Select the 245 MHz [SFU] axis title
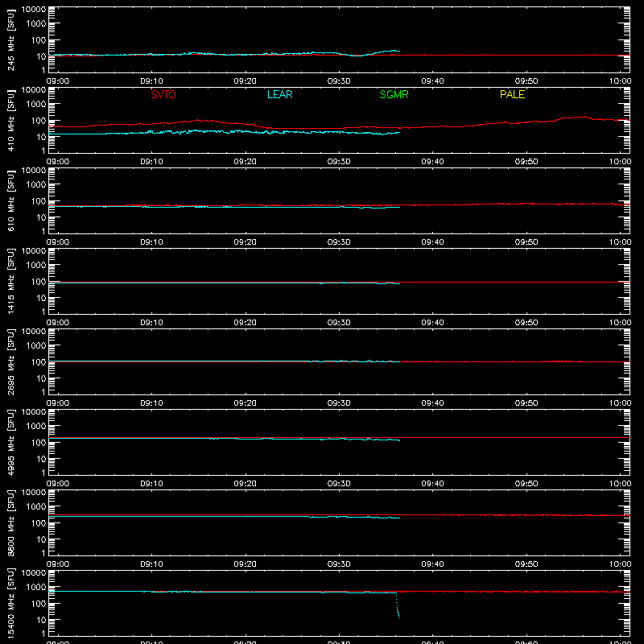Screen dimensions: 644x644 pyautogui.click(x=10, y=39)
